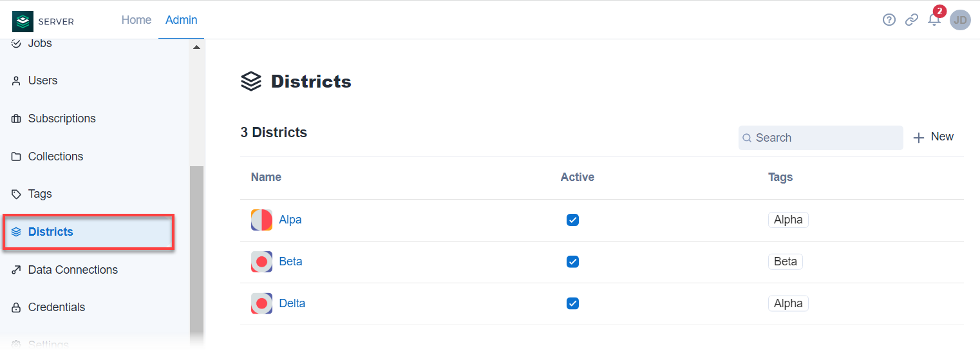The image size is (980, 351).
Task: Click the help question mark icon
Action: pos(889,20)
